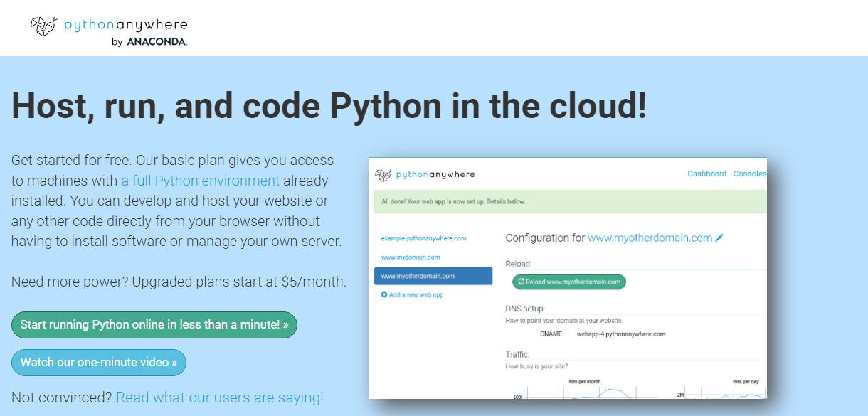Open the 'a full Python environment' link
Viewport: 868px width, 416px height.
[x=201, y=181]
